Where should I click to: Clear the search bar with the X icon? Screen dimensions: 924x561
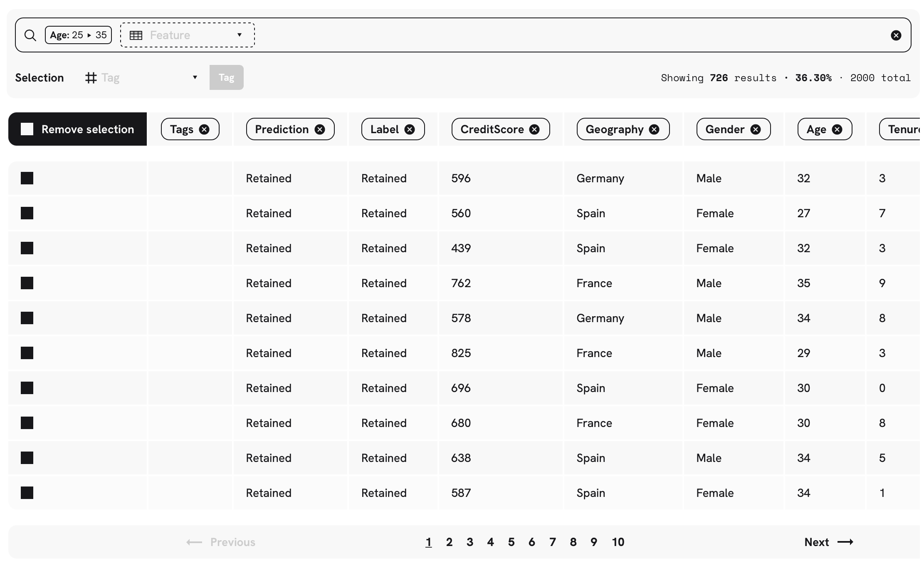click(896, 35)
